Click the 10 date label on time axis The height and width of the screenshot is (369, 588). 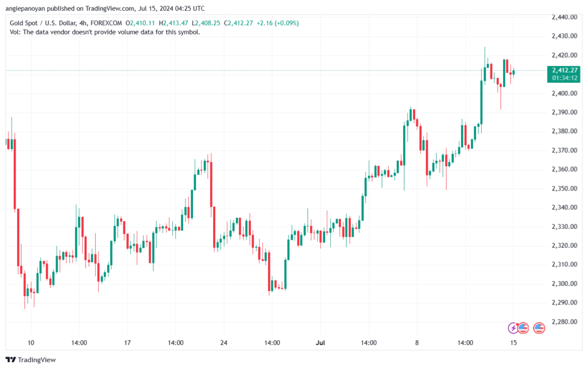[x=31, y=343]
